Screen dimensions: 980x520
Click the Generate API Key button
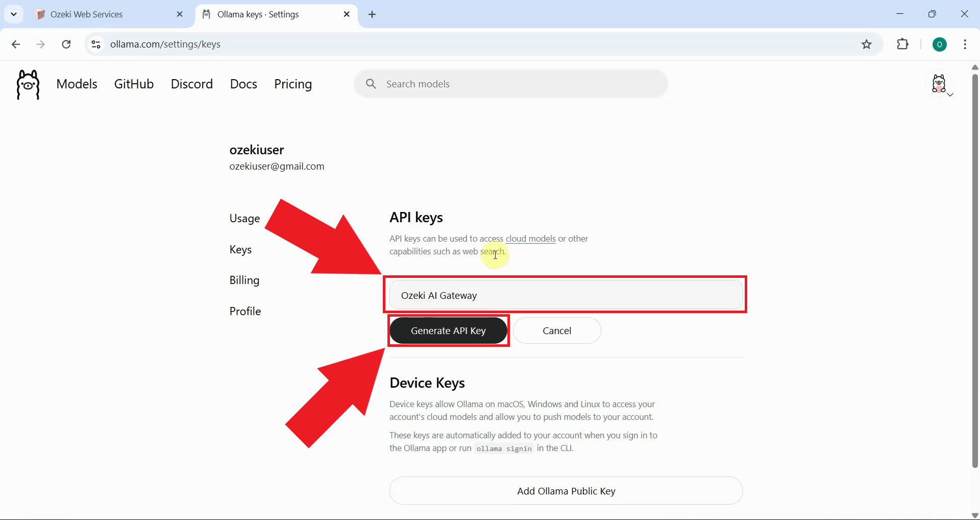point(449,330)
